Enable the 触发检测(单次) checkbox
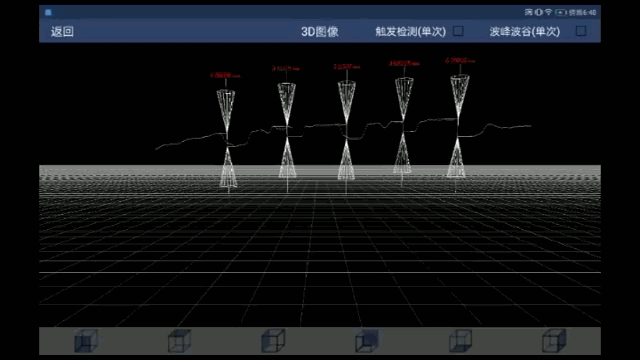Screen dimensions: 640x360 (x=458, y=31)
